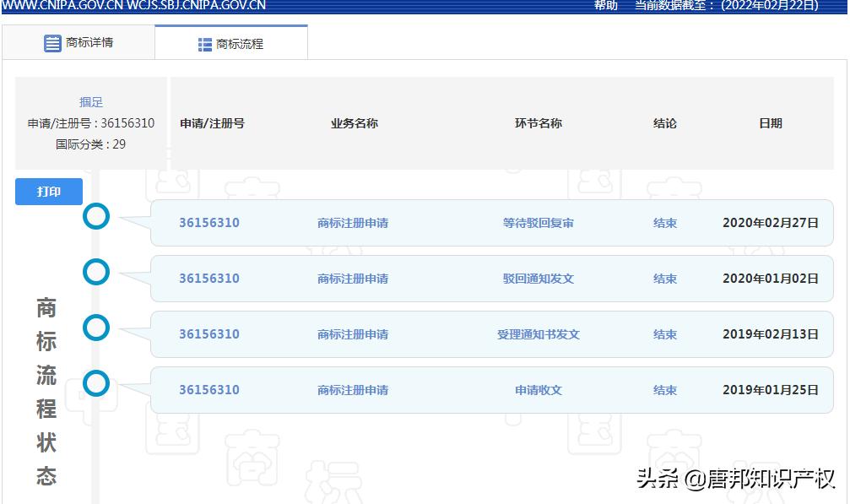Click the blue link above 申请/注册号 36156310

click(90, 102)
